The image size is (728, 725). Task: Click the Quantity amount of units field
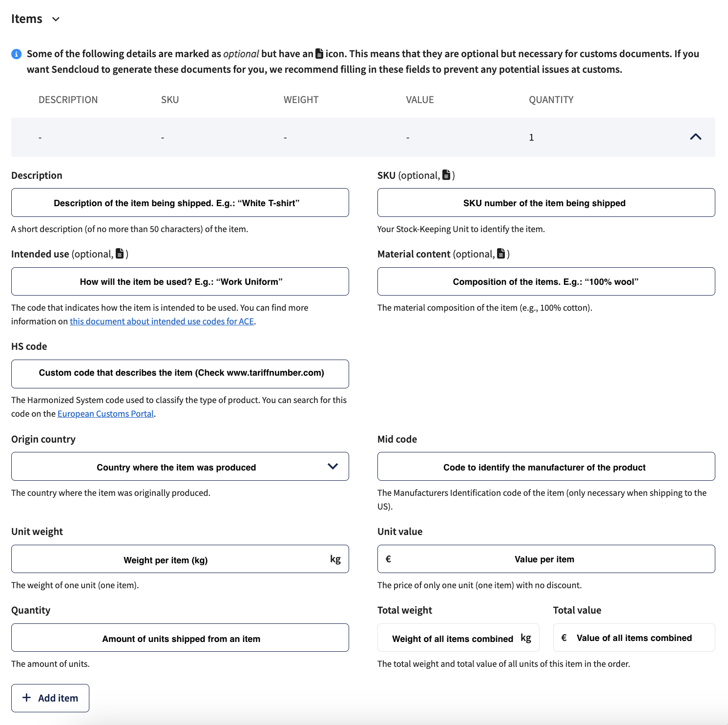(x=180, y=638)
